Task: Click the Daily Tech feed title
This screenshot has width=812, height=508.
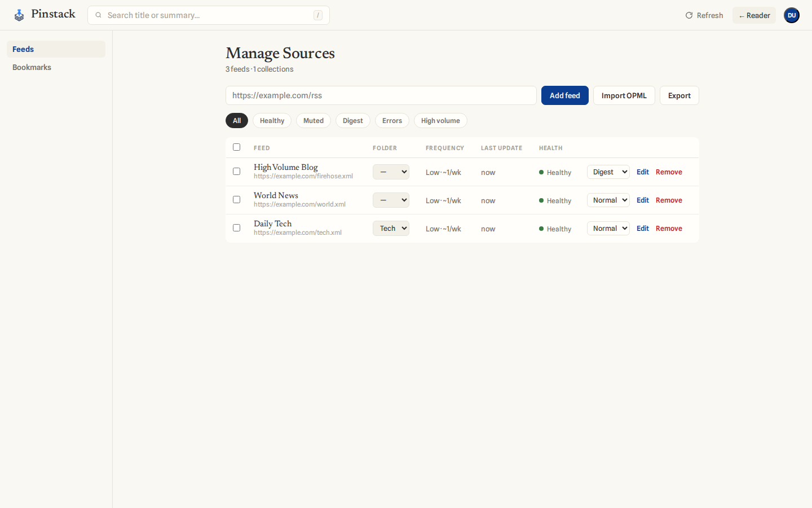Action: [272, 224]
